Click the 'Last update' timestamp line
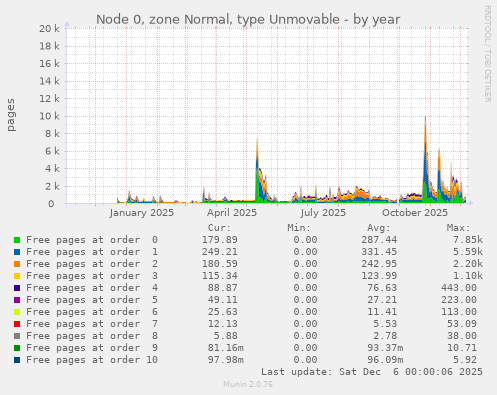Image resolution: width=497 pixels, height=395 pixels. (x=372, y=372)
